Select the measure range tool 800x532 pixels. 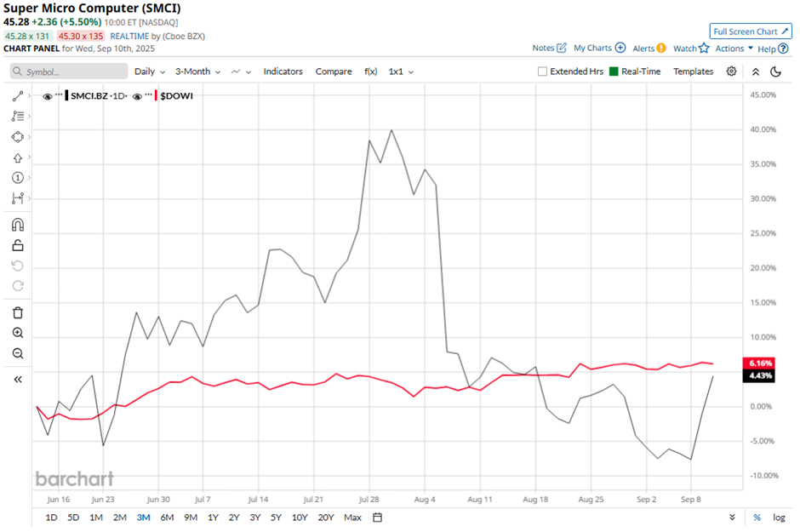18,198
